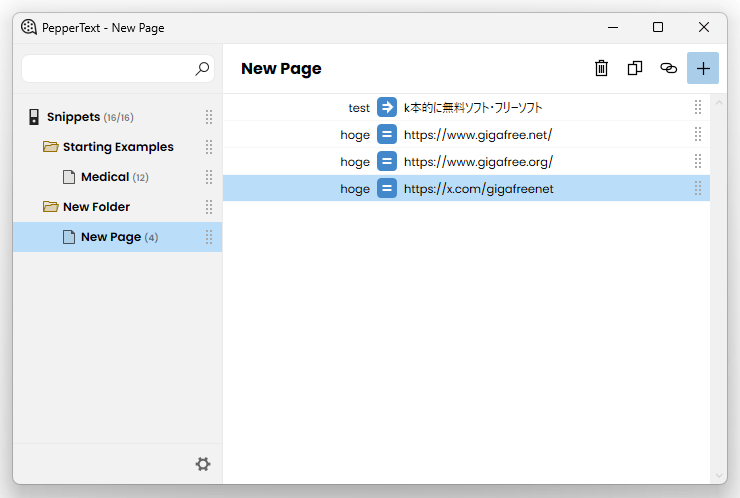This screenshot has height=498, width=740.
Task: Open settings via the gear icon
Action: [x=203, y=464]
